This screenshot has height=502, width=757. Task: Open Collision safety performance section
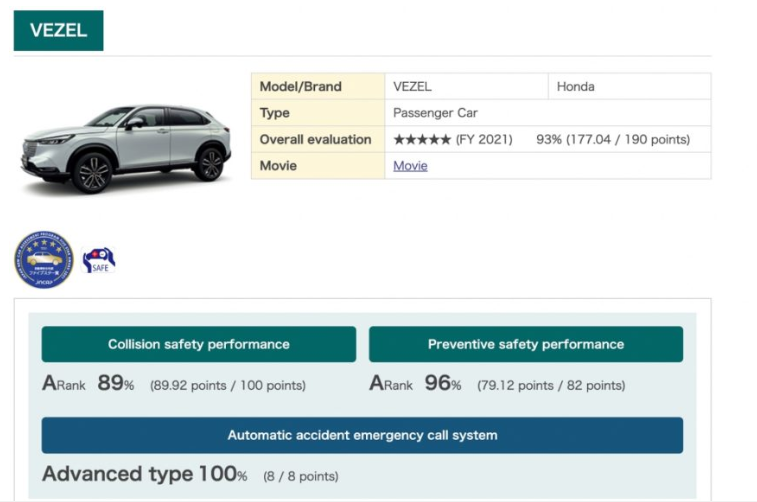(198, 344)
